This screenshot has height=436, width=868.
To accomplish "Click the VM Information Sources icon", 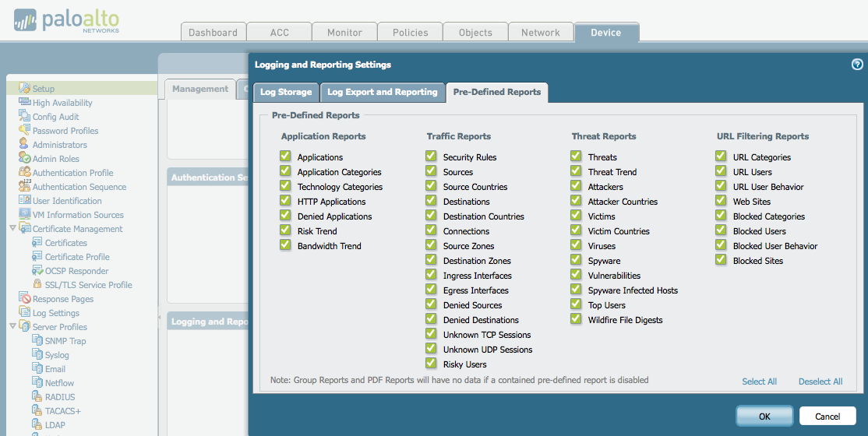I will (24, 214).
